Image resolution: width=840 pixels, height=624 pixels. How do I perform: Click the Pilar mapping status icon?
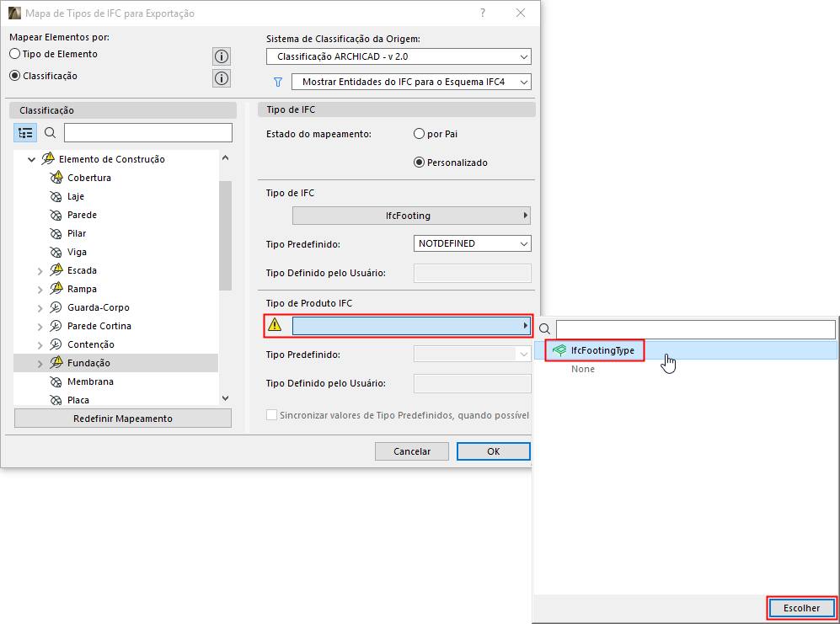coord(56,233)
